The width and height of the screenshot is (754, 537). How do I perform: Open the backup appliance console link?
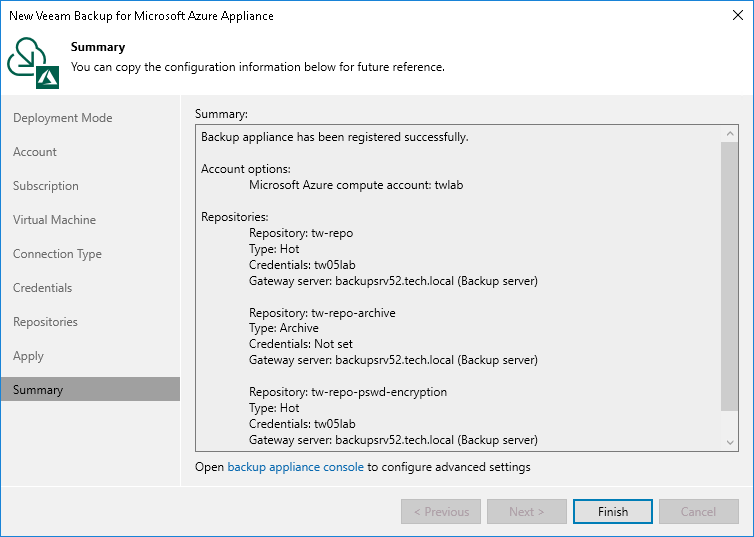coord(295,467)
